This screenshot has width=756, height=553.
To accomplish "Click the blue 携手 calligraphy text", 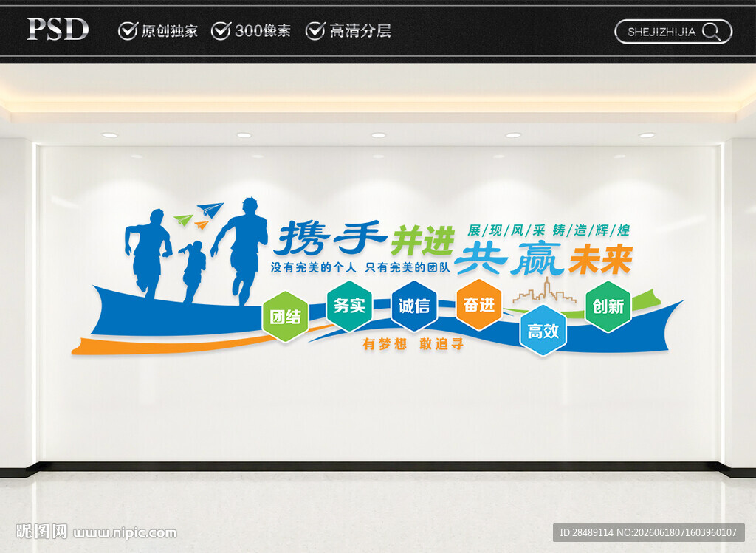I will 330,238.
